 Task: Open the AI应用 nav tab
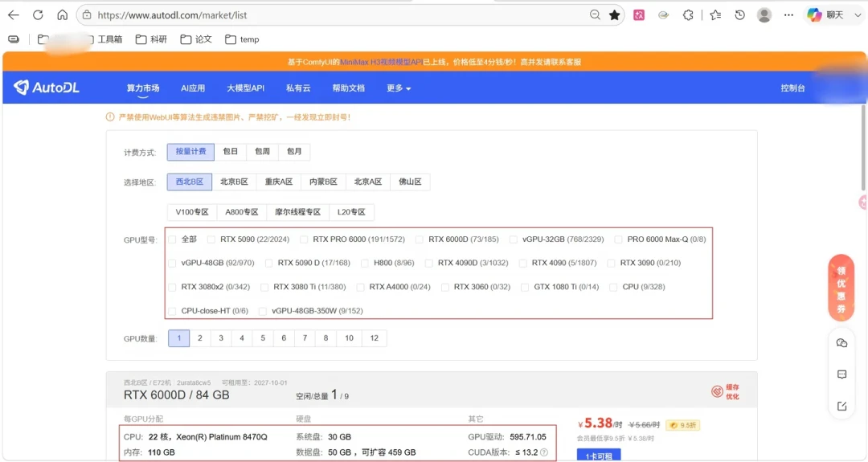click(193, 88)
